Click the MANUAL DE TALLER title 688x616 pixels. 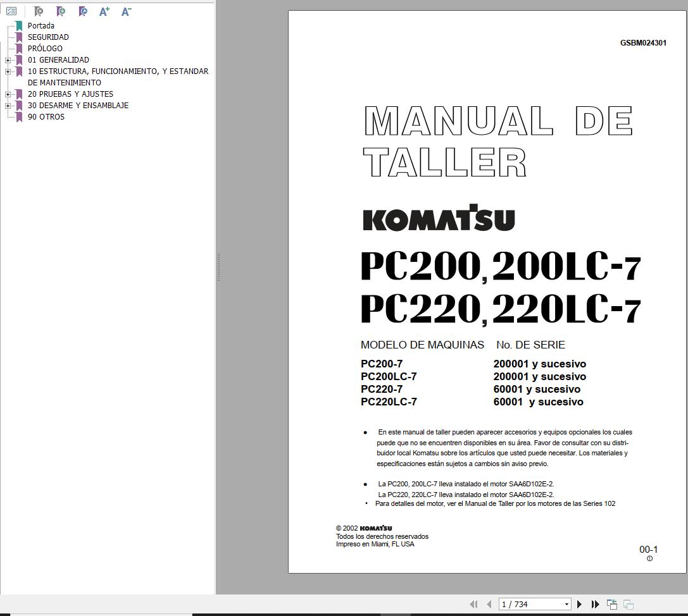[498, 141]
